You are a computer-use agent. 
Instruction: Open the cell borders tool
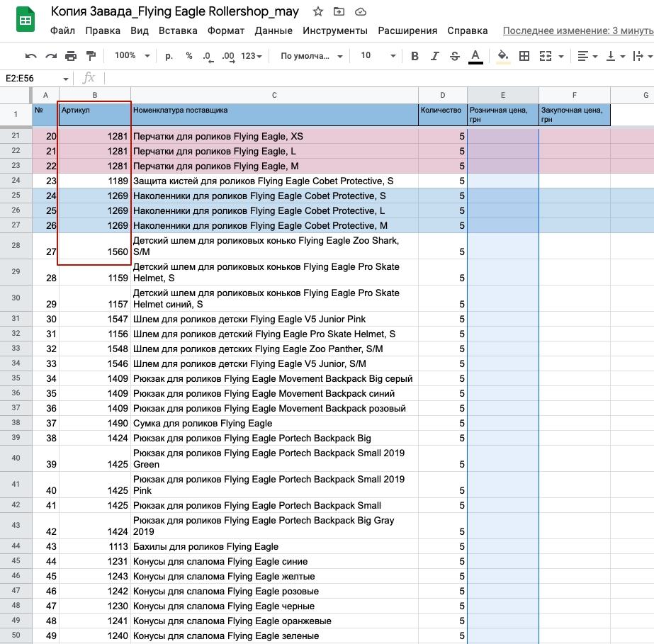tap(524, 56)
